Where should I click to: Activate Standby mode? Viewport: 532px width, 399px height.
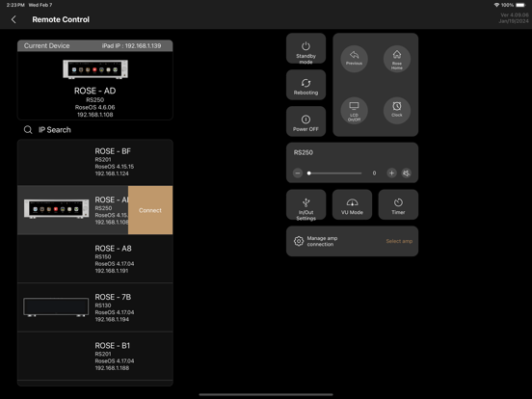click(x=306, y=48)
